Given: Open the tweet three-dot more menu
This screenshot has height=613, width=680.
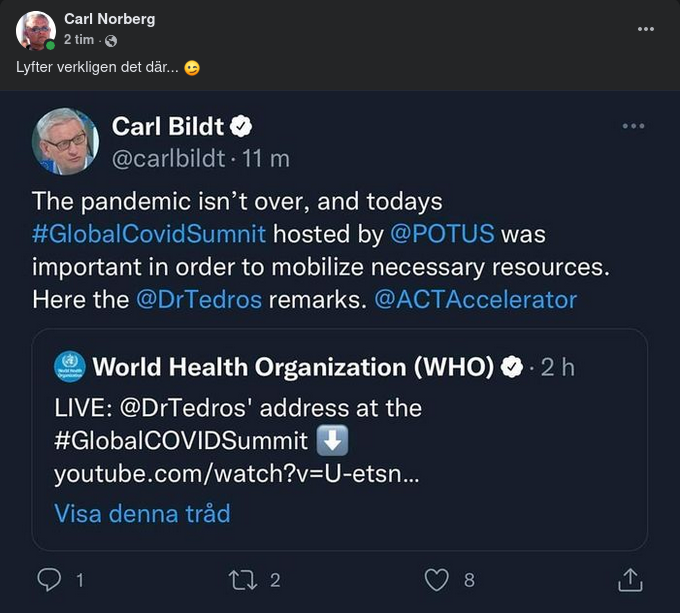Looking at the screenshot, I should [x=633, y=126].
